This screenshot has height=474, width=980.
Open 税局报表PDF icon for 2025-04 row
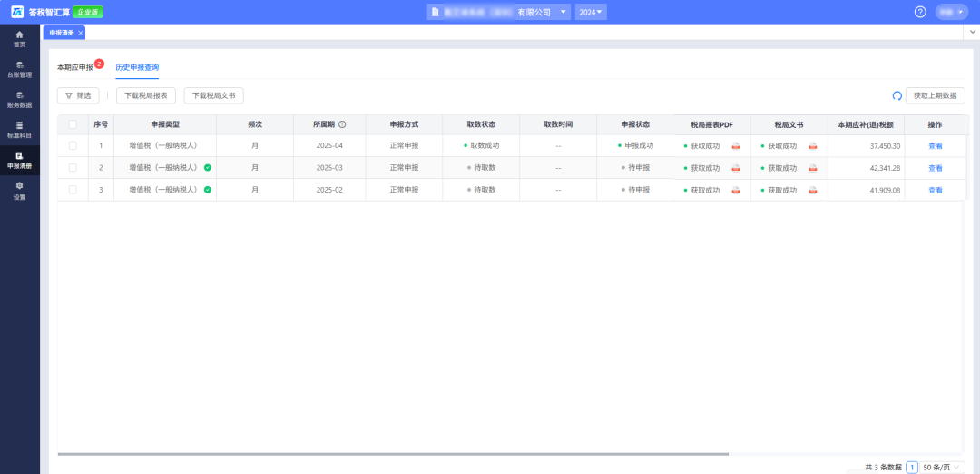coord(735,145)
